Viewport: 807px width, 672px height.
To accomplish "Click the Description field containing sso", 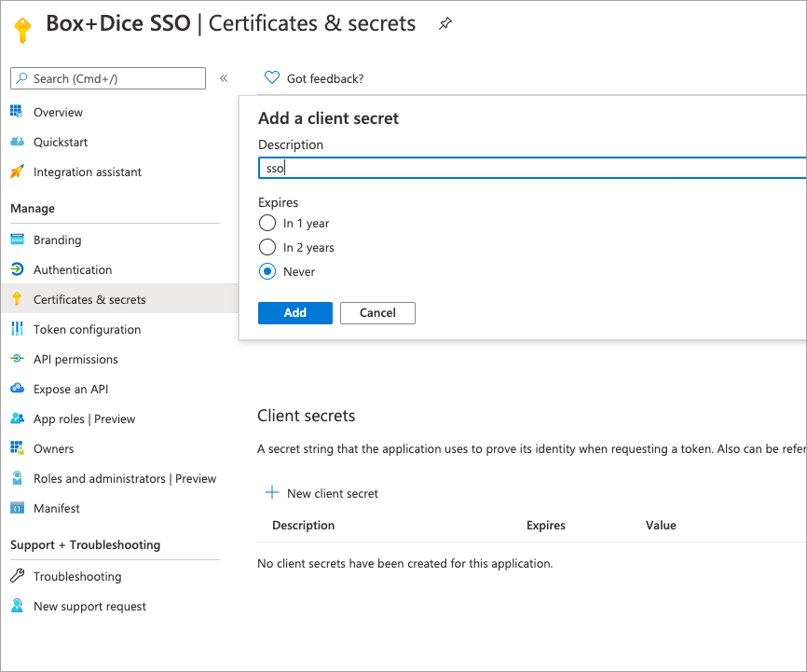I will [532, 169].
